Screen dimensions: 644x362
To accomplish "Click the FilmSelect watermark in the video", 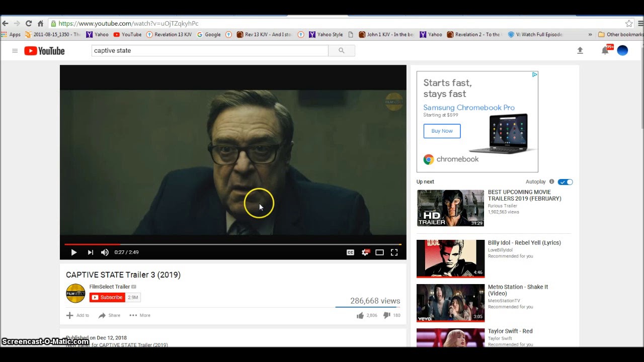I will coord(394,102).
